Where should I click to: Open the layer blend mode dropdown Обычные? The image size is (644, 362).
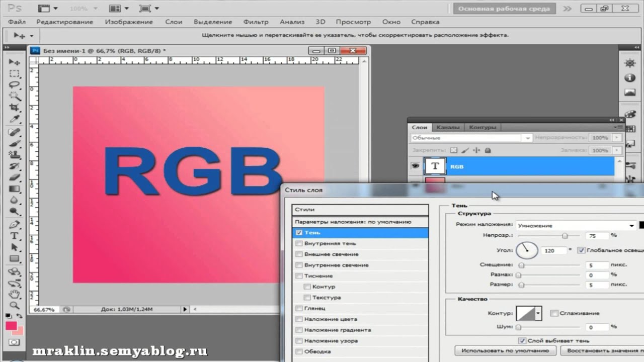point(471,138)
